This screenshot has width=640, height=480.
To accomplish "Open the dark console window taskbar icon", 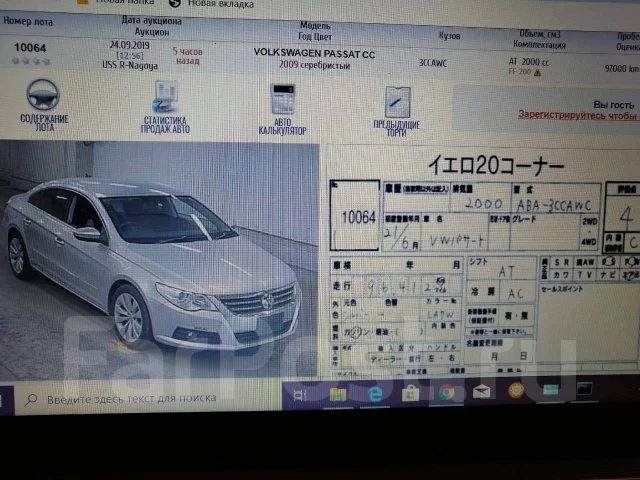I will point(584,388).
